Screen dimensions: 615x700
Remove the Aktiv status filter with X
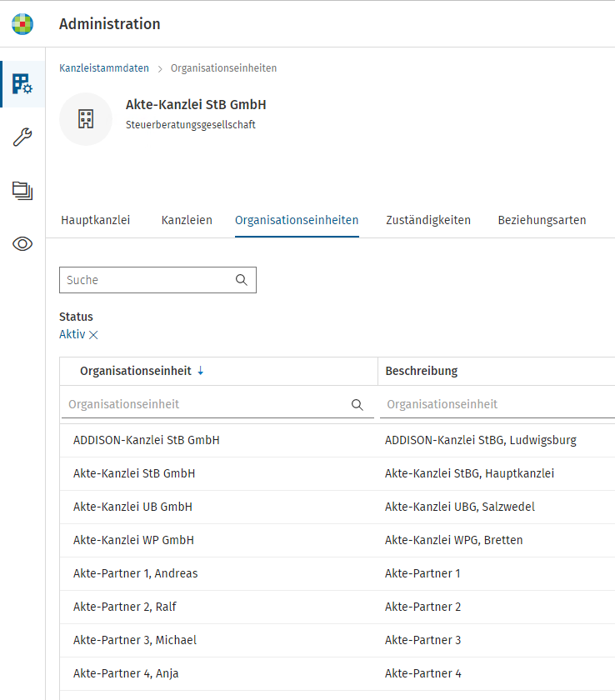pos(93,335)
